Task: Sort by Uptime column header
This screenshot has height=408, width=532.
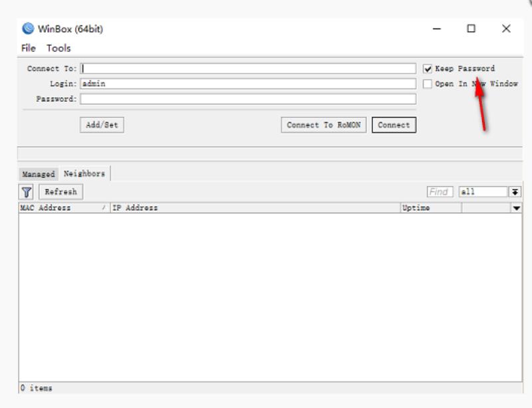Action: point(431,208)
